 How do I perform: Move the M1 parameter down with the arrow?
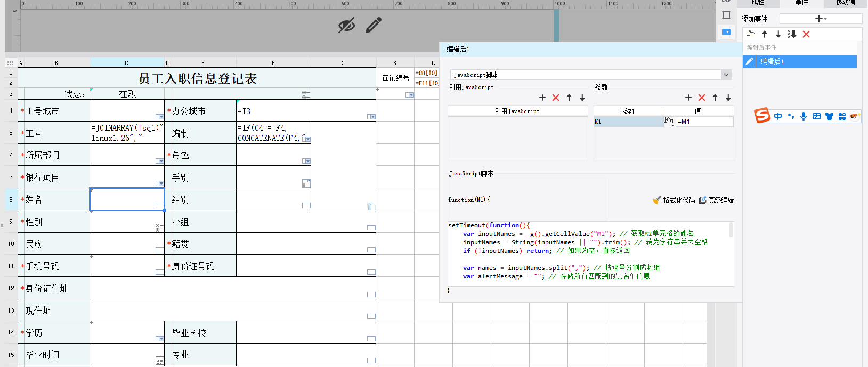pos(728,98)
